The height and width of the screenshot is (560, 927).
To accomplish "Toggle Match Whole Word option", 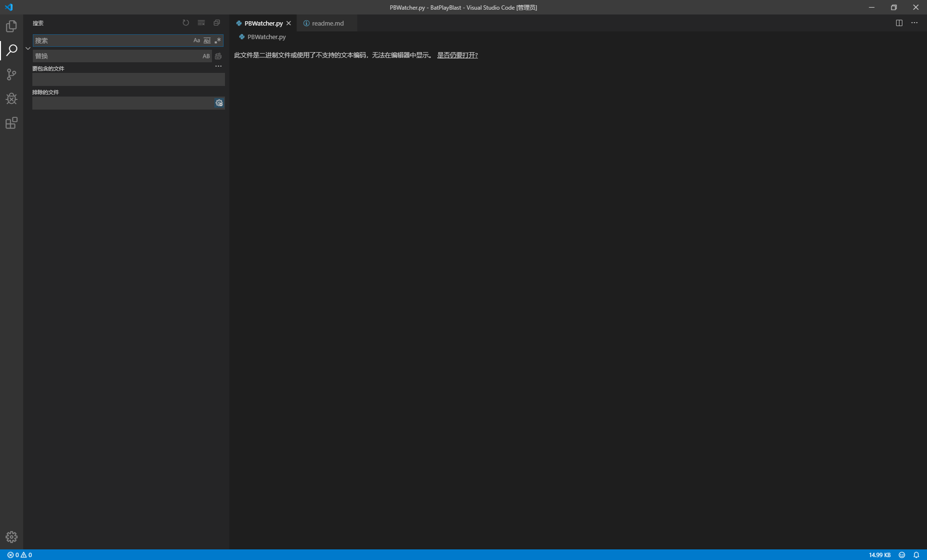I will point(207,41).
